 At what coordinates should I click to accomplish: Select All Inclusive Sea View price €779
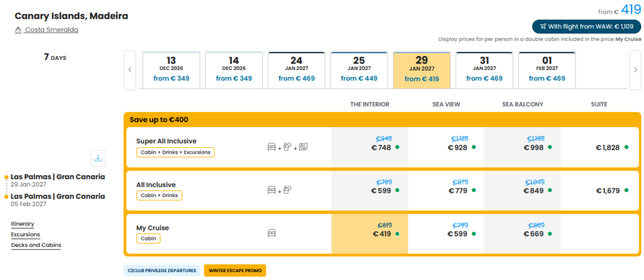tap(446, 190)
